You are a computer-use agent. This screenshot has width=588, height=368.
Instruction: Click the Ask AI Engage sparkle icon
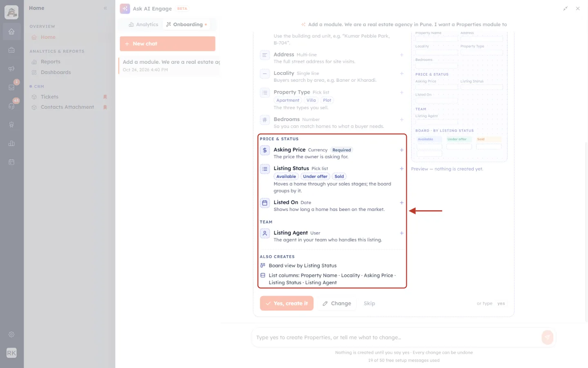[125, 9]
